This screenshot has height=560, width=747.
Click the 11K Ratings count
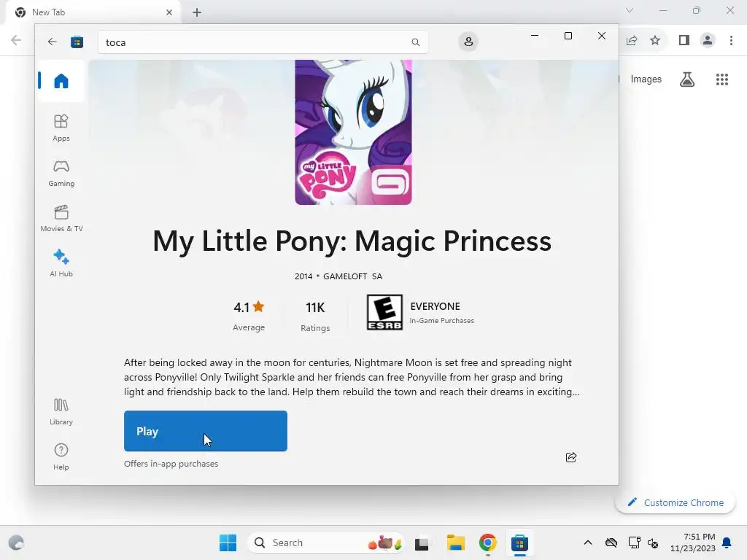click(x=315, y=316)
